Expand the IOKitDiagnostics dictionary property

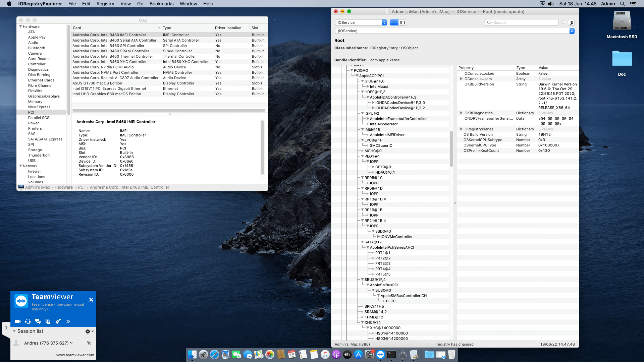[462, 113]
